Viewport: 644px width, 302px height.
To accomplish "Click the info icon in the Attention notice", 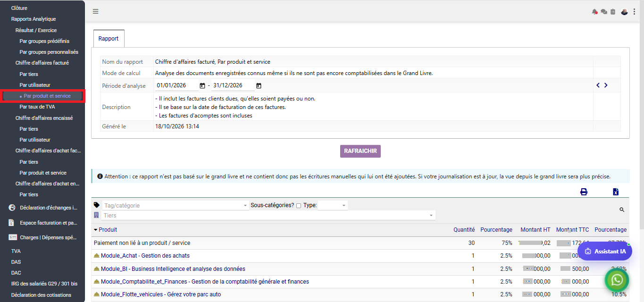I will pos(100,176).
